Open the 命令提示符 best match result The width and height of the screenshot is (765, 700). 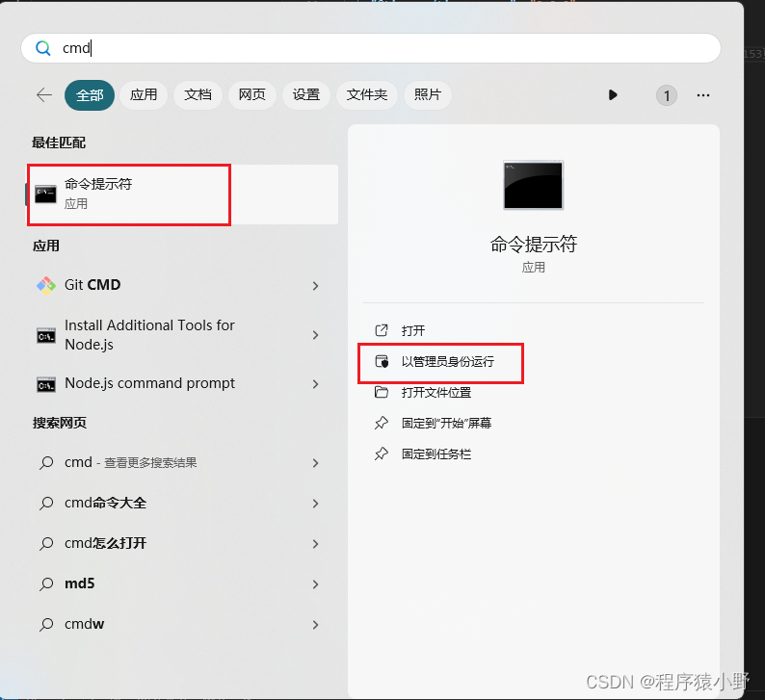point(130,194)
